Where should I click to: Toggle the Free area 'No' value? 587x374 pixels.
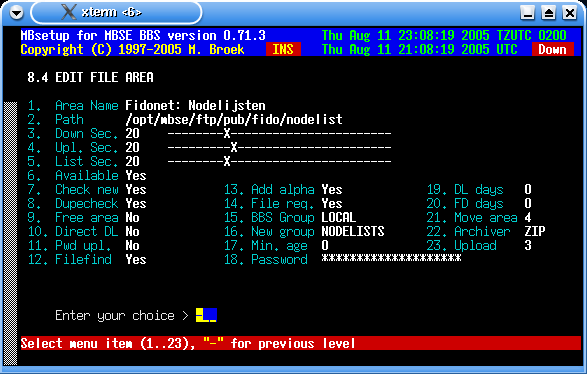point(133,218)
